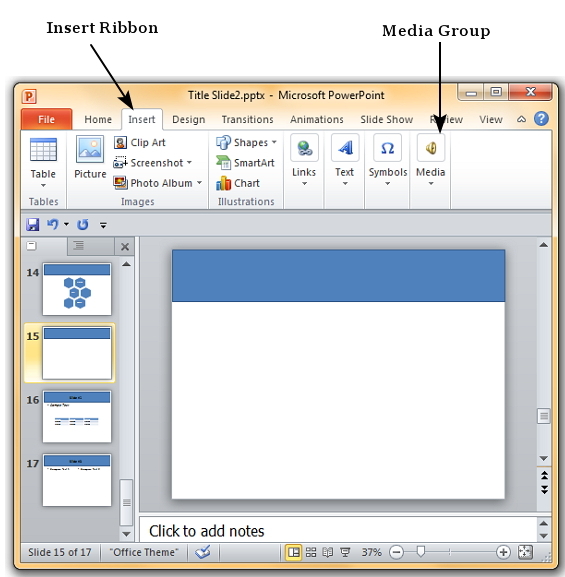Expand the Links dropdown arrow

pyautogui.click(x=304, y=183)
